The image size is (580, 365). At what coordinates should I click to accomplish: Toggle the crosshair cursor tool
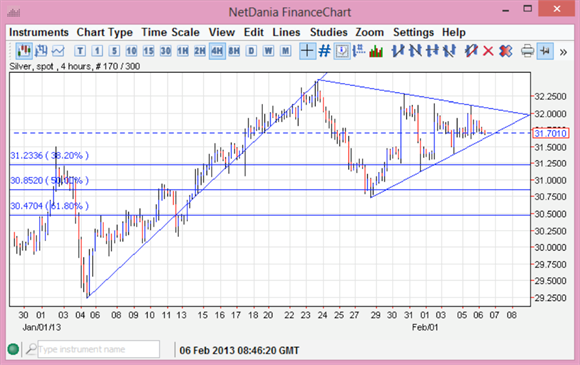(x=307, y=51)
